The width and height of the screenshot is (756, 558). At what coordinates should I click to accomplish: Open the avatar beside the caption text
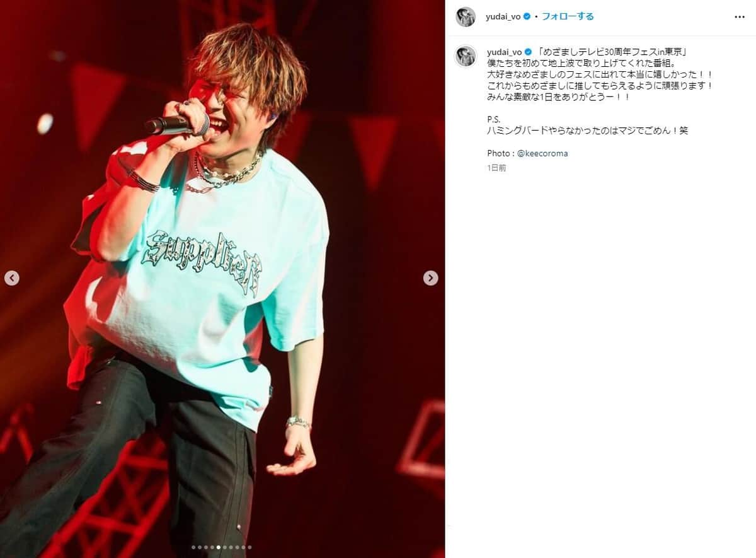[466, 56]
